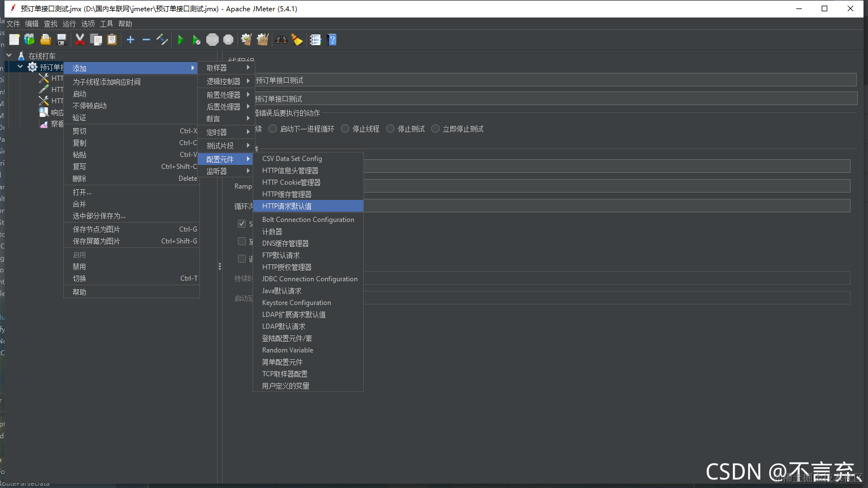Expand the 前置处理器 submenu
The width and height of the screenshot is (868, 488).
(227, 95)
